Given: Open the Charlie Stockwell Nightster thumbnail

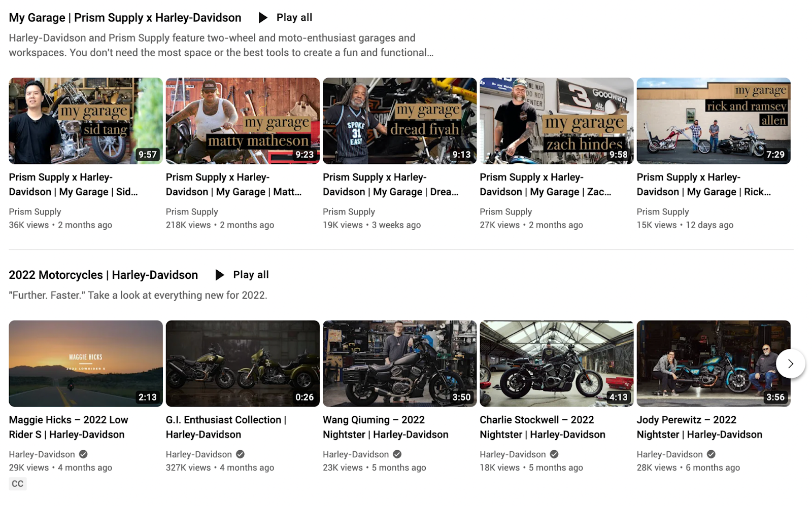Looking at the screenshot, I should click(557, 364).
